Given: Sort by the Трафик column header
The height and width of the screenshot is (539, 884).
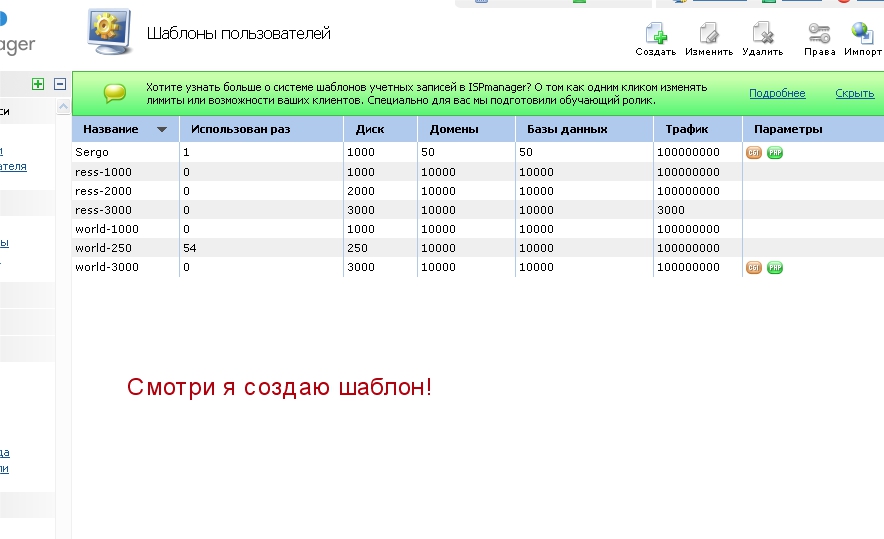Looking at the screenshot, I should [687, 130].
